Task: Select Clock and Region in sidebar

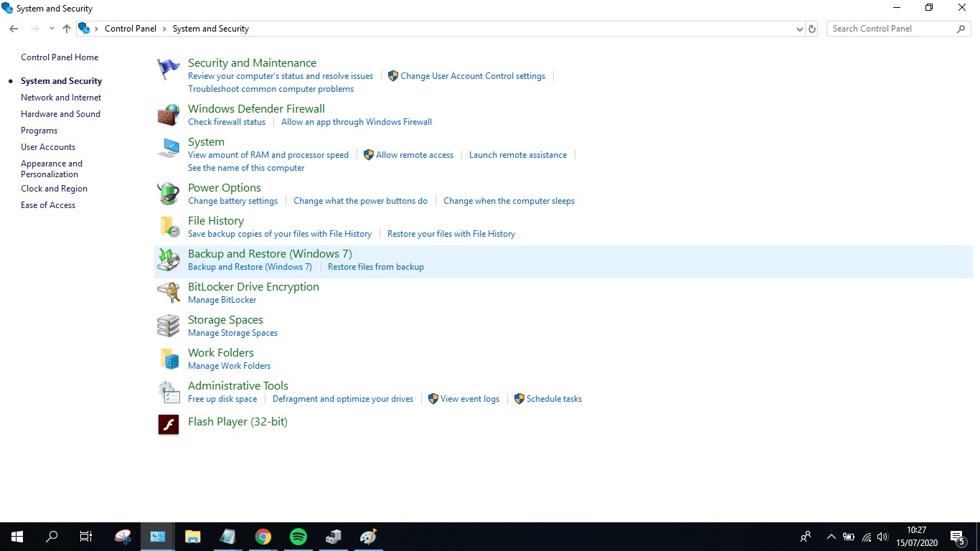Action: [54, 189]
